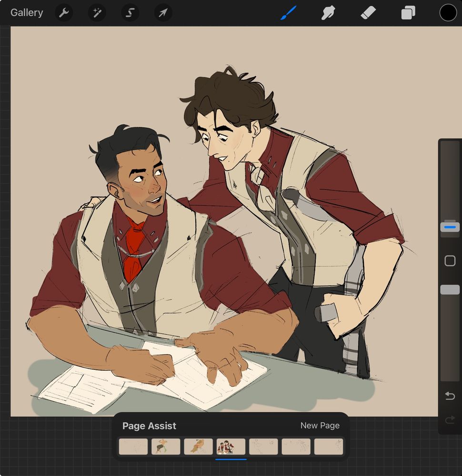
Task: Open the Actions wrench menu
Action: point(64,13)
